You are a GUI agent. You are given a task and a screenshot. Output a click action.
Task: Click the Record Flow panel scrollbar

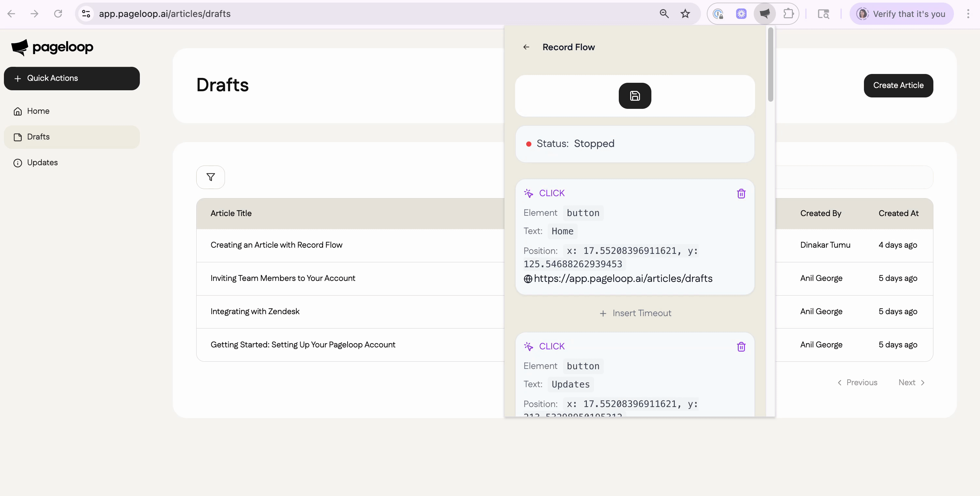click(x=770, y=65)
